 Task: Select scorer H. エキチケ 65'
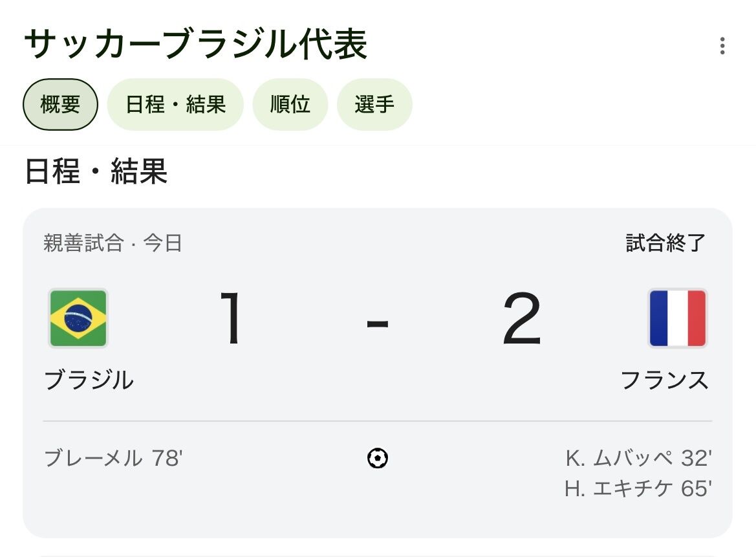(638, 488)
